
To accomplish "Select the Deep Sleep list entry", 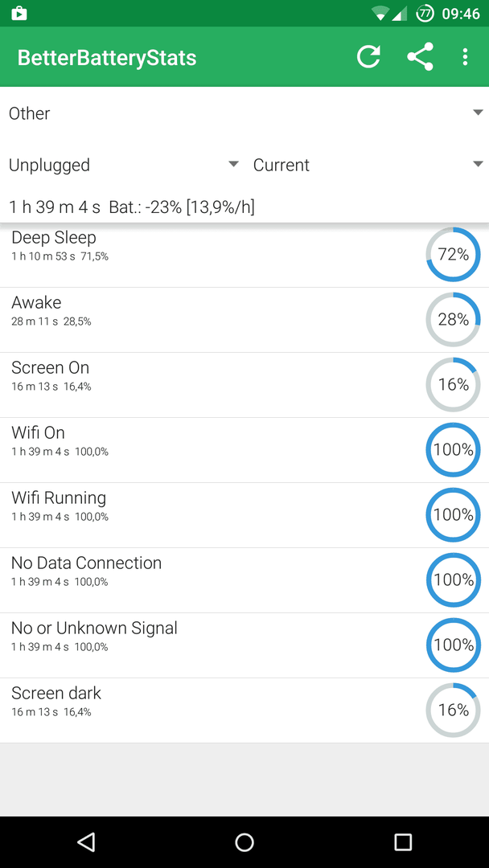I will (244, 255).
